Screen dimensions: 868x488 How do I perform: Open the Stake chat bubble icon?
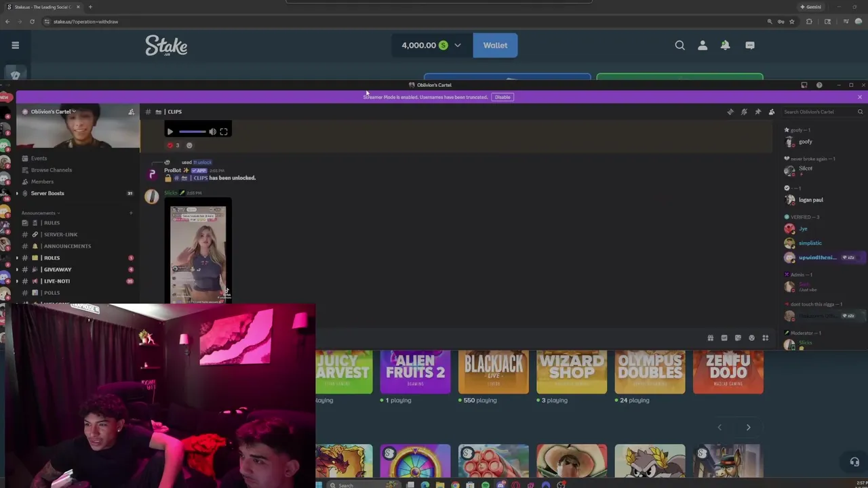coord(750,45)
